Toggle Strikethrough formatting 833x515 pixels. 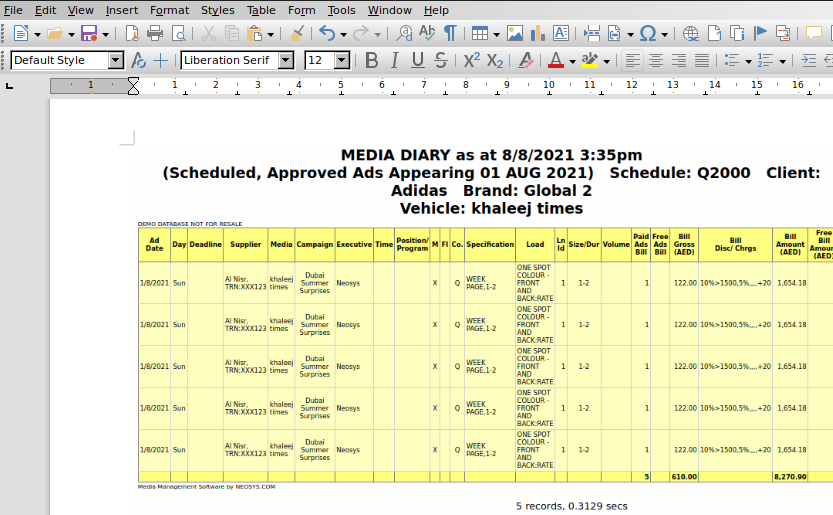pos(440,61)
